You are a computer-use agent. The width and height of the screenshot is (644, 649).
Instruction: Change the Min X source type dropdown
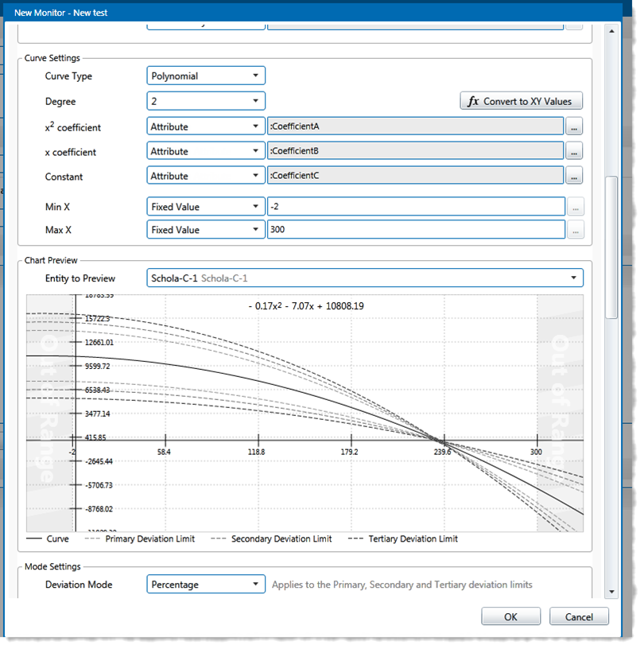point(206,207)
